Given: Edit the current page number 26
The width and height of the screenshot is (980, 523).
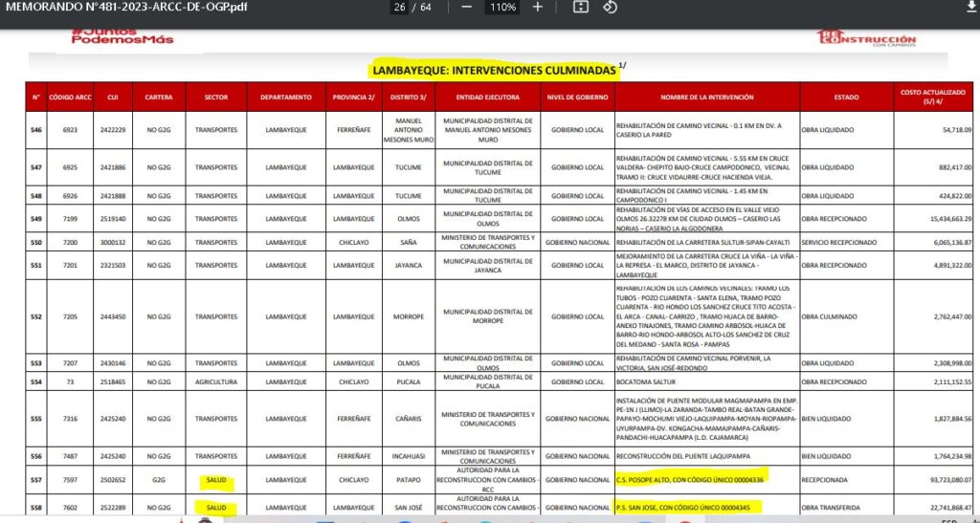Looking at the screenshot, I should pyautogui.click(x=400, y=7).
